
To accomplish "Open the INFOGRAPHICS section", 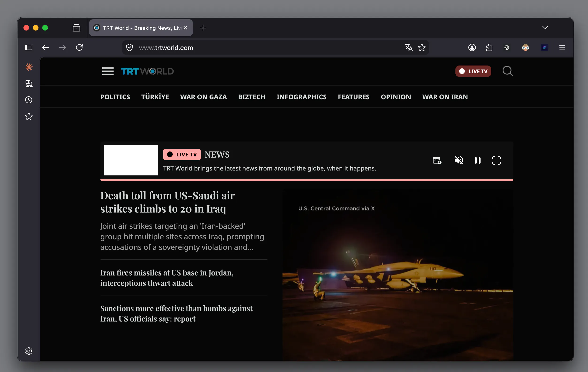I will pyautogui.click(x=302, y=97).
